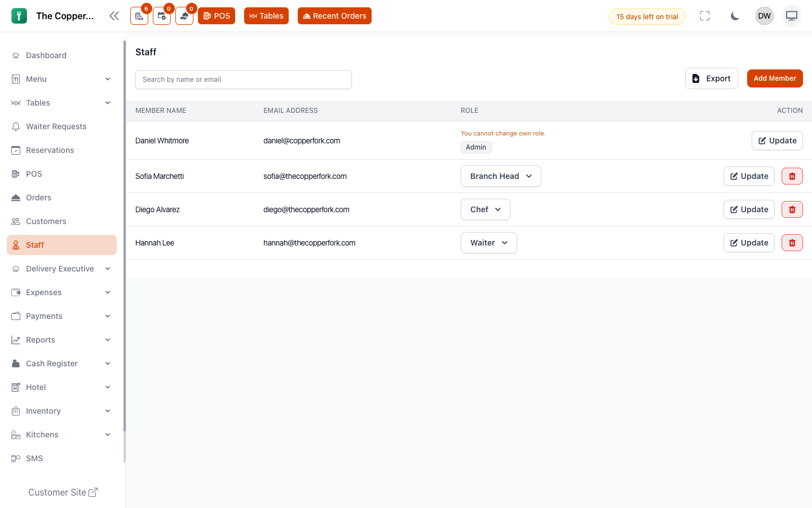
Task: Open today's orders icon with badge 6
Action: click(139, 16)
